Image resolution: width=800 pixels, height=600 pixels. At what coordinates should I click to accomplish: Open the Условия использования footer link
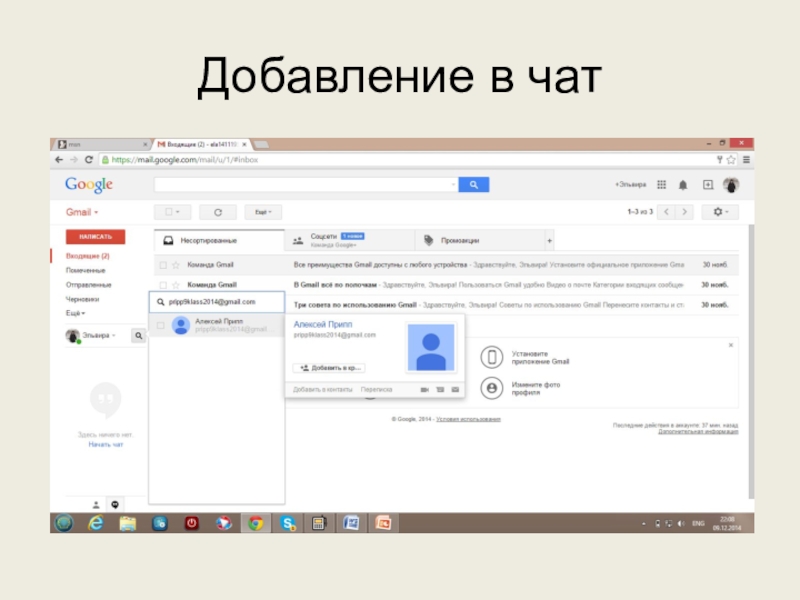click(468, 419)
